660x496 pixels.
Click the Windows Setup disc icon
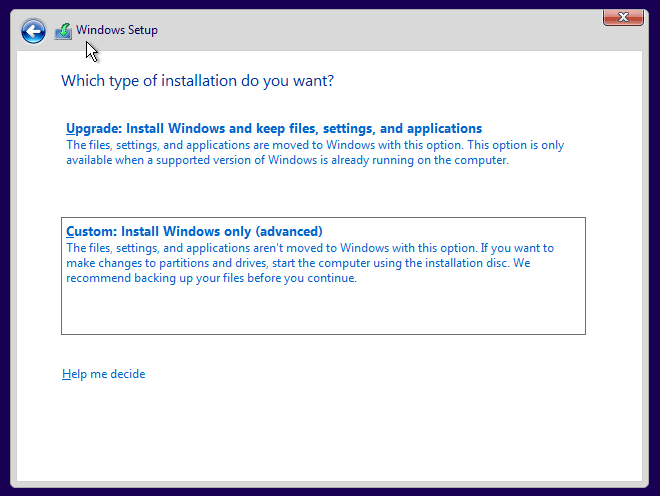click(63, 31)
